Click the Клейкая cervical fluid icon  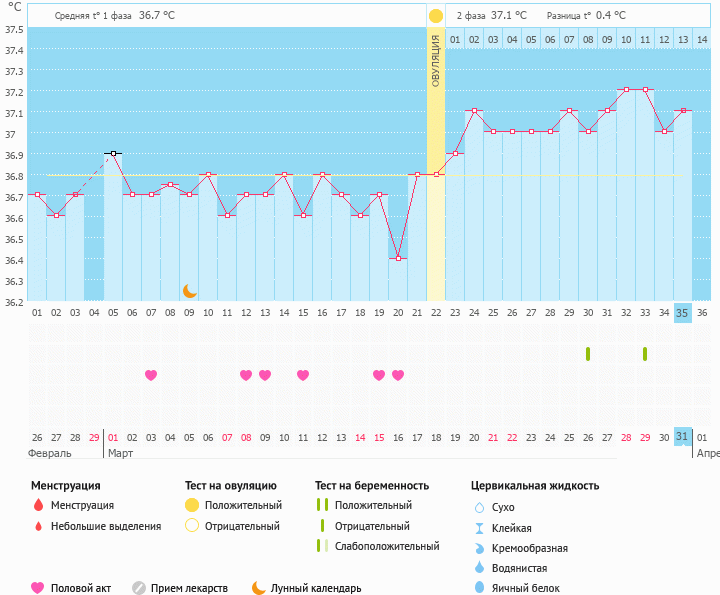click(x=480, y=528)
